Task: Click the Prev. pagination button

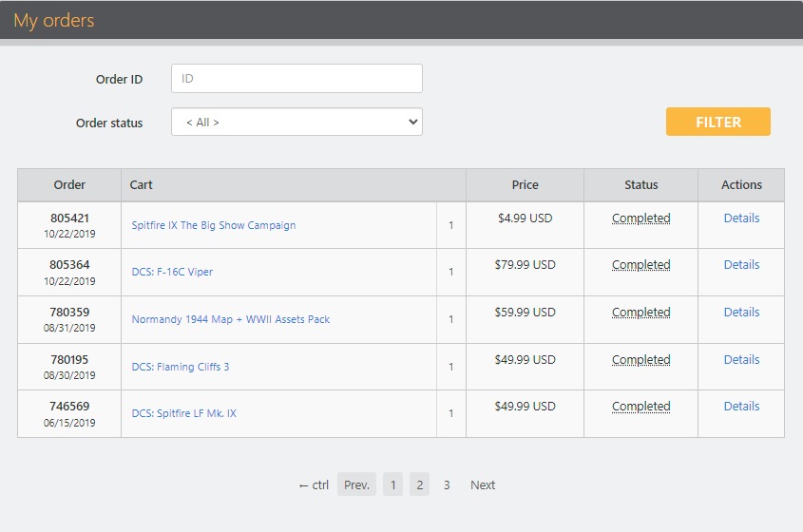Action: (x=356, y=484)
